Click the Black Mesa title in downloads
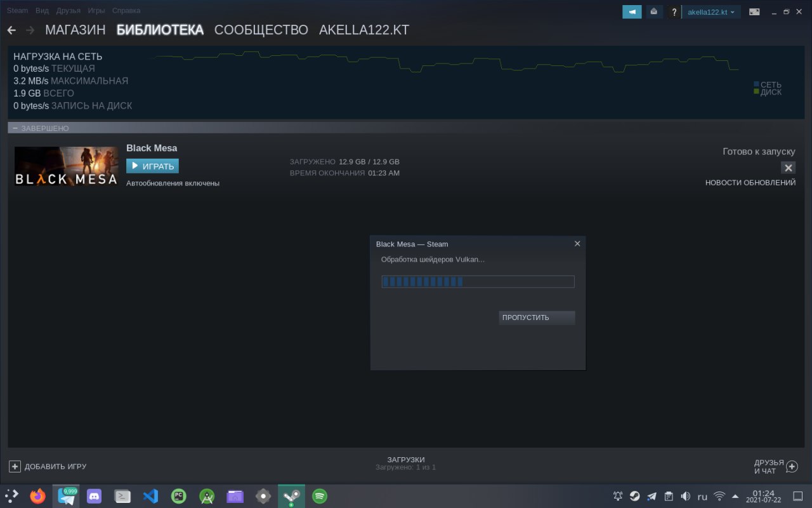Image resolution: width=812 pixels, height=508 pixels. pos(152,148)
